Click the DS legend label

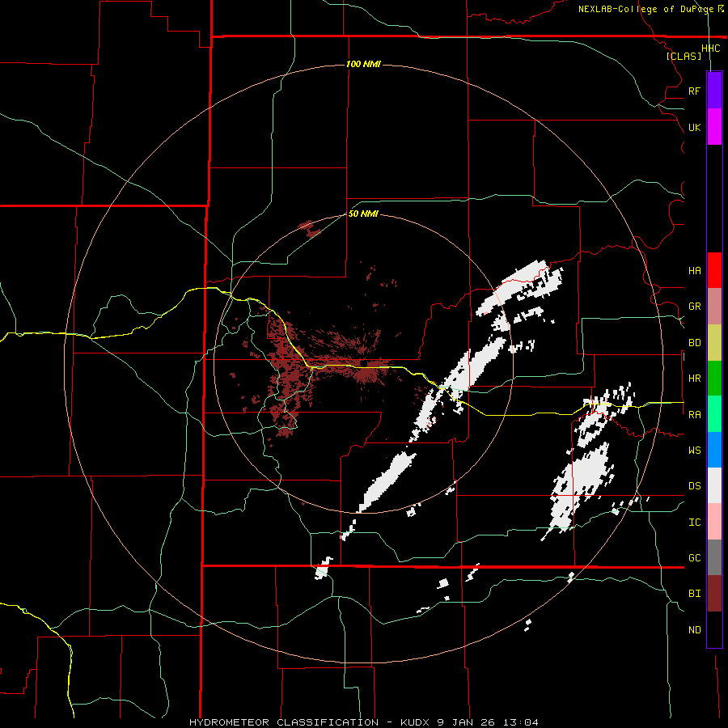coord(694,486)
